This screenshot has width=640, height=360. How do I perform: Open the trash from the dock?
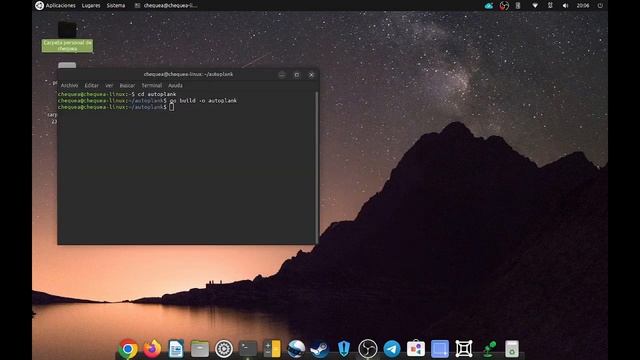[x=512, y=349]
